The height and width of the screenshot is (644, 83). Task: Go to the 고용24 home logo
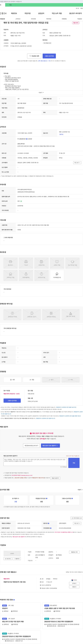[3, 13]
